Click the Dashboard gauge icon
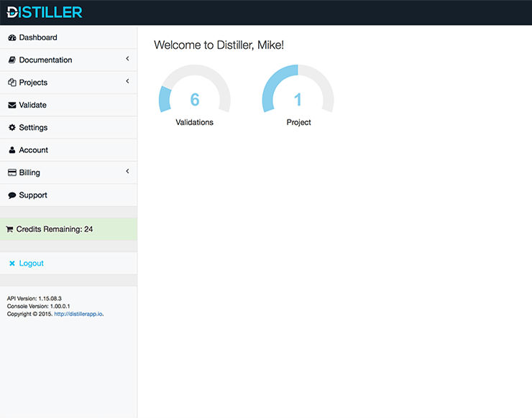This screenshot has height=418, width=532. tap(12, 37)
